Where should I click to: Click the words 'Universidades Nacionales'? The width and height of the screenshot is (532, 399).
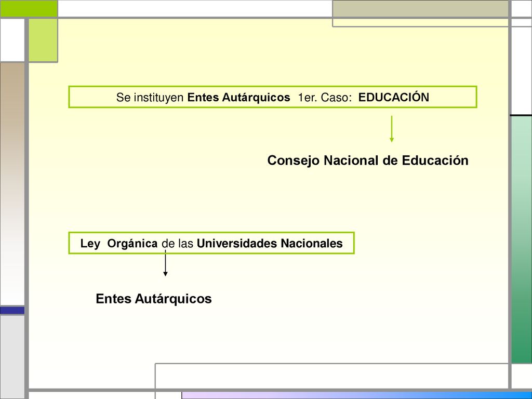[x=270, y=243]
